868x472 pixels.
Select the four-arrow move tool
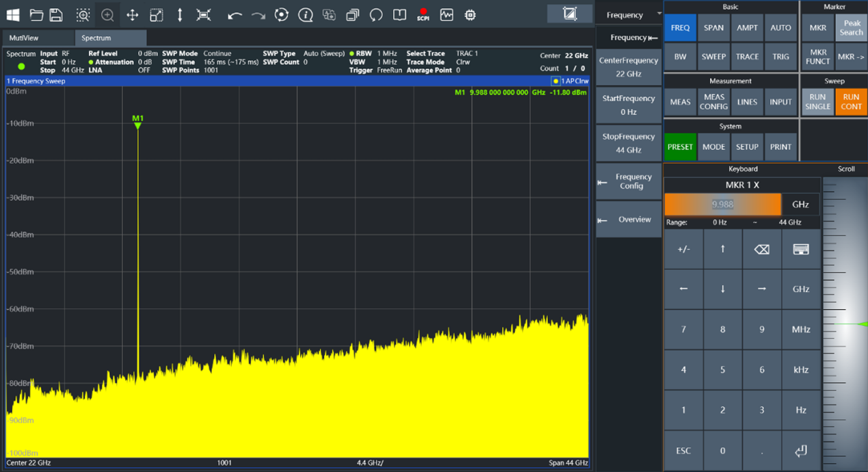(x=132, y=15)
